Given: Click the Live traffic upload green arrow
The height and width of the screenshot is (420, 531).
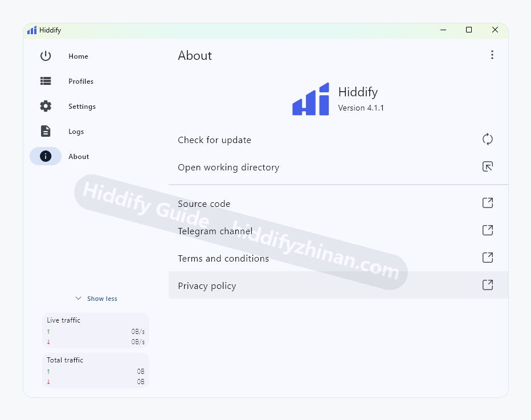Looking at the screenshot, I should (x=48, y=332).
